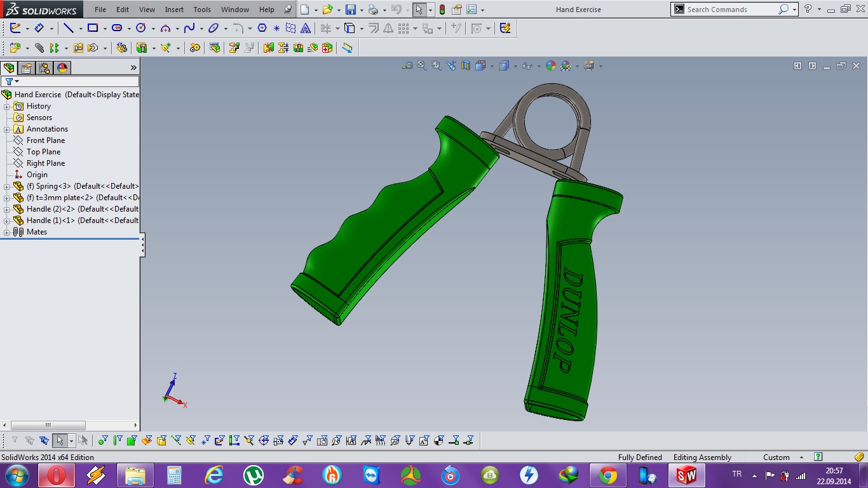The image size is (868, 488).
Task: Open the DisplayManager tab icon
Action: pyautogui.click(x=62, y=68)
